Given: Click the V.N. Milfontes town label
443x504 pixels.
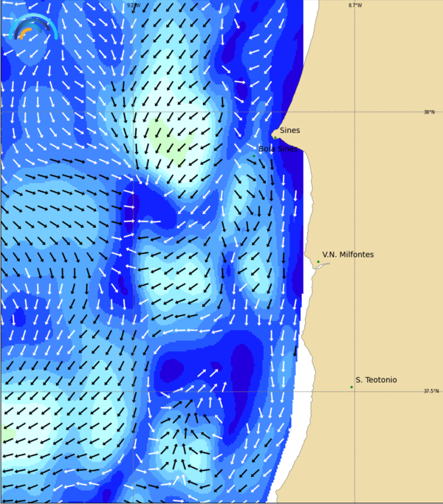Looking at the screenshot, I should coord(348,255).
